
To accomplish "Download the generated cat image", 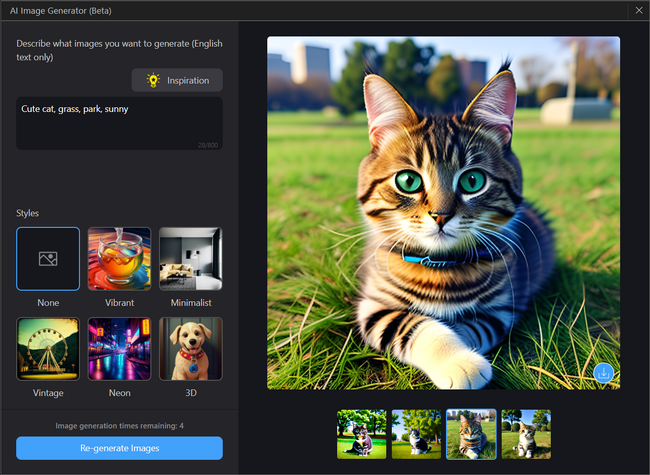I will pyautogui.click(x=603, y=373).
